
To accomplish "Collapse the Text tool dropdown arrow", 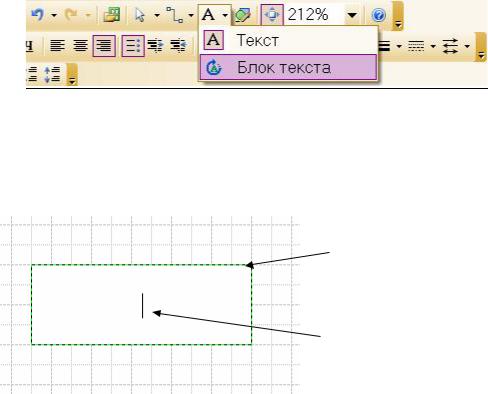I will (x=225, y=15).
